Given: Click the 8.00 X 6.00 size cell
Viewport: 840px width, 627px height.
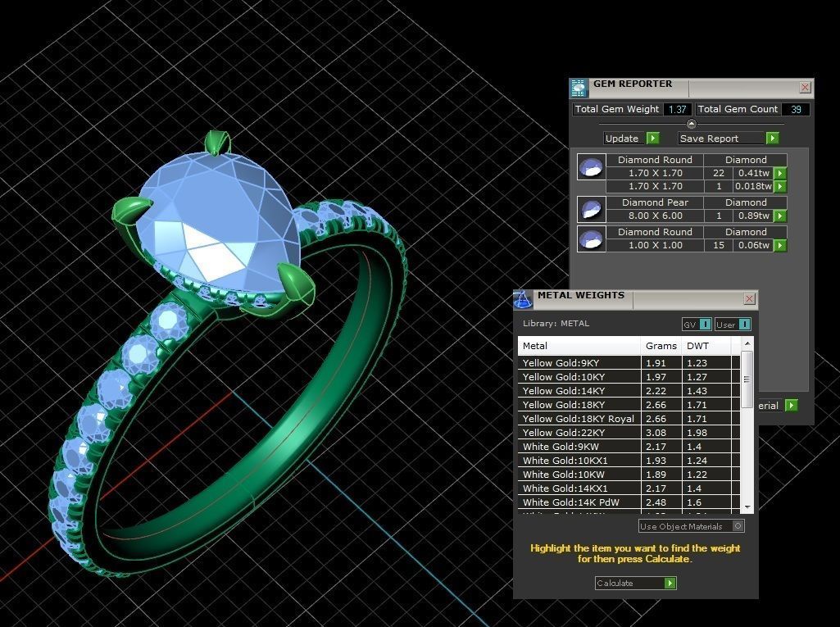Looking at the screenshot, I should point(655,216).
